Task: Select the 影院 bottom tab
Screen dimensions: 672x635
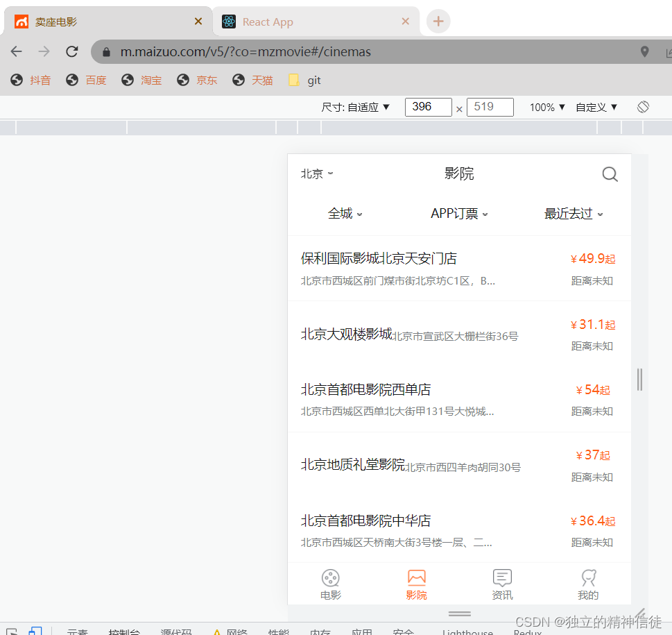Action: point(416,584)
